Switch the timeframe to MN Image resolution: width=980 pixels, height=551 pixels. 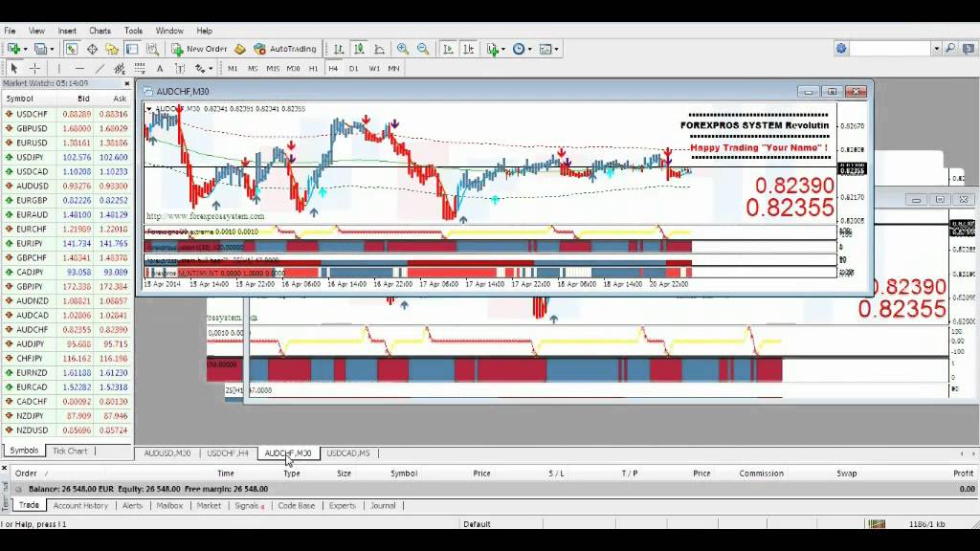pos(393,68)
